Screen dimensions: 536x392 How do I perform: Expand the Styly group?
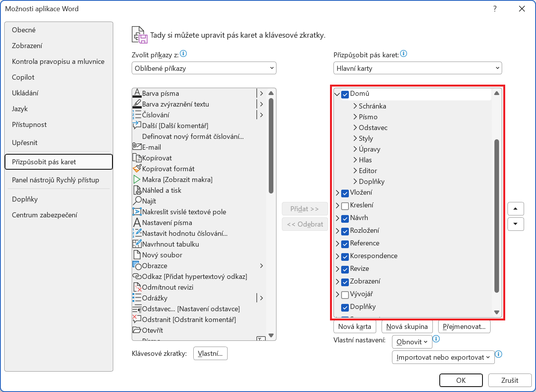[x=355, y=138]
